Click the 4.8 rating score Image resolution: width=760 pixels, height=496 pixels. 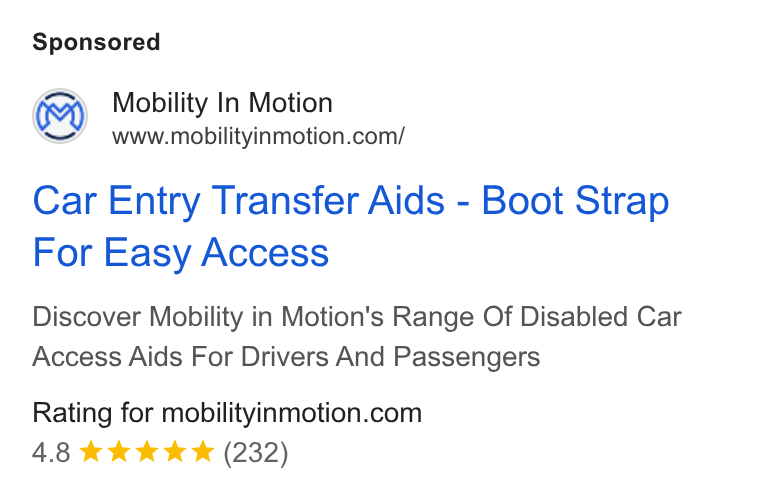[x=51, y=453]
